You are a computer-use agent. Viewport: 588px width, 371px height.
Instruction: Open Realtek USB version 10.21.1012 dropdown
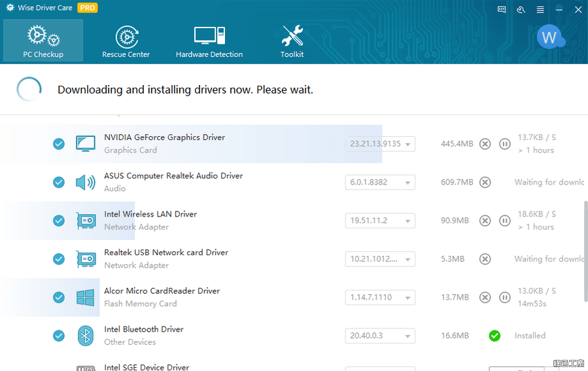pyautogui.click(x=380, y=259)
